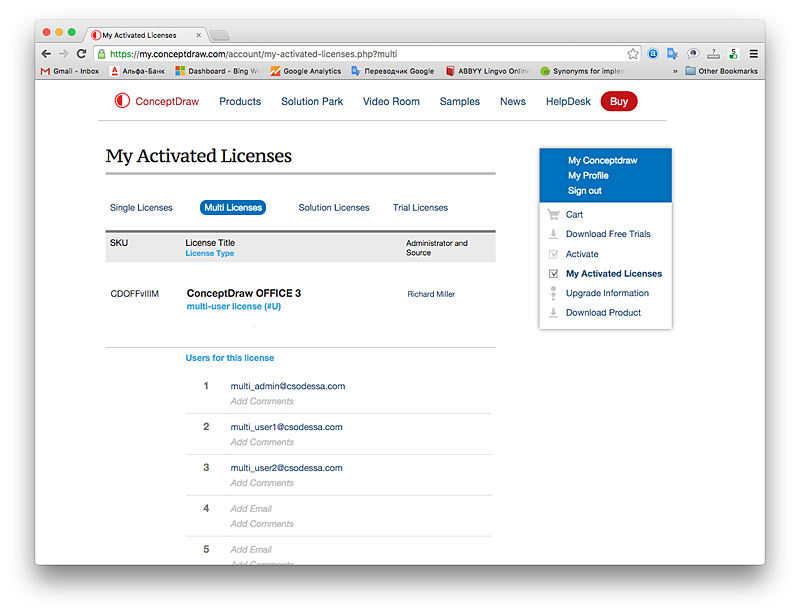This screenshot has width=800, height=615.
Task: Click Sign out in the account panel
Action: [x=585, y=191]
